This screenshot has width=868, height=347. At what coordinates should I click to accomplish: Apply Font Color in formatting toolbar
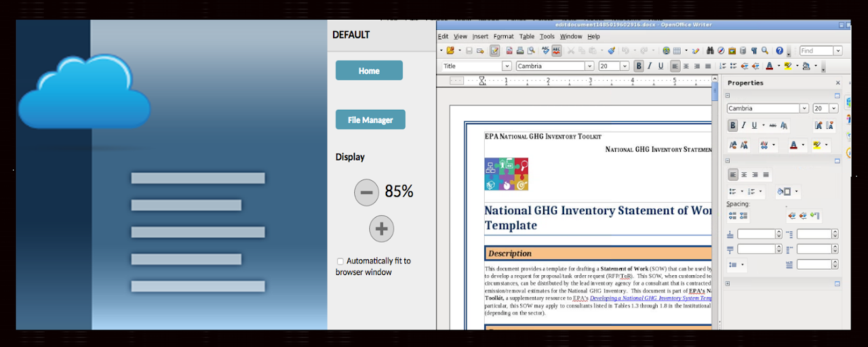(770, 66)
